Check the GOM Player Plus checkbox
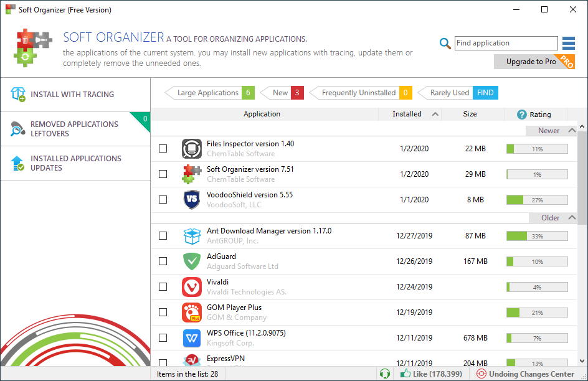Viewport: 588px width, 381px height. click(x=163, y=313)
